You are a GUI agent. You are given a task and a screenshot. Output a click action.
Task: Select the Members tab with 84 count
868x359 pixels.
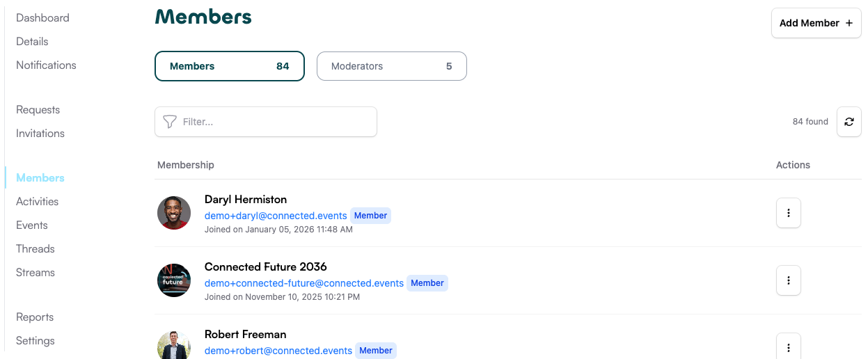pos(229,66)
